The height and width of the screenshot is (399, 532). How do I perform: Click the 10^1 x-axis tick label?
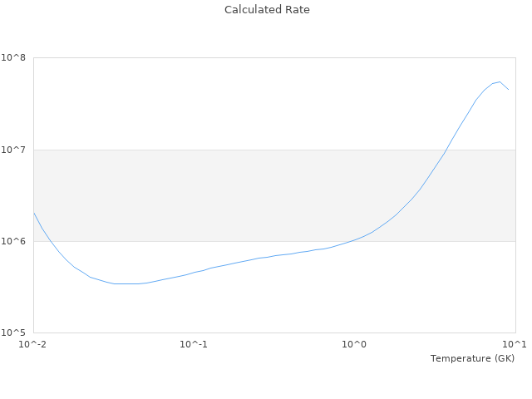tap(515, 344)
